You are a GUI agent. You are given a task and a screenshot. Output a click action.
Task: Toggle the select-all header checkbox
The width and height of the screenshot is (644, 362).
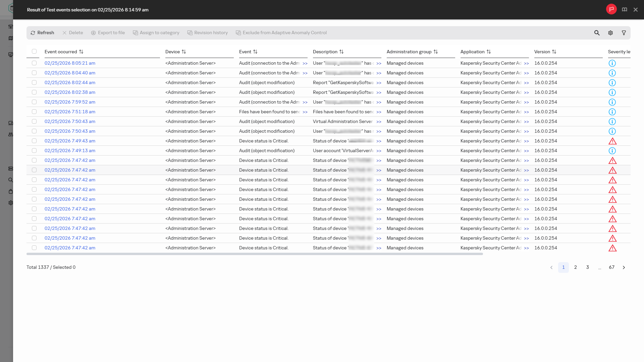click(x=34, y=51)
